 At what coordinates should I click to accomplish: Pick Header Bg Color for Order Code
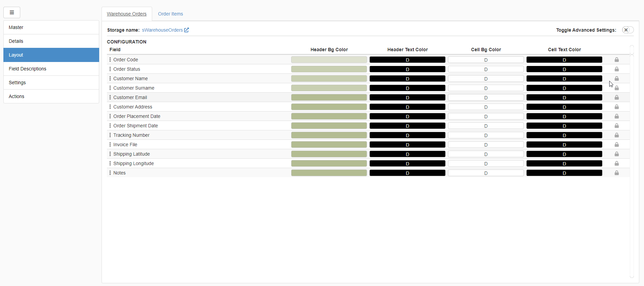click(x=329, y=60)
